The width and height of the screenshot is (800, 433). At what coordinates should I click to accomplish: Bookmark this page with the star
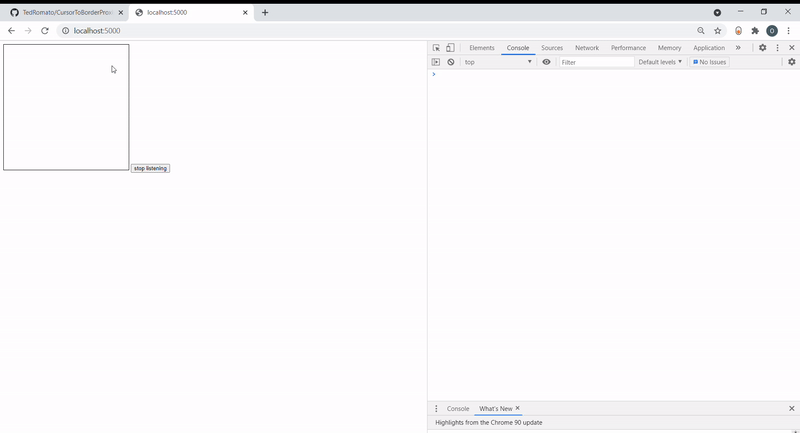point(718,31)
